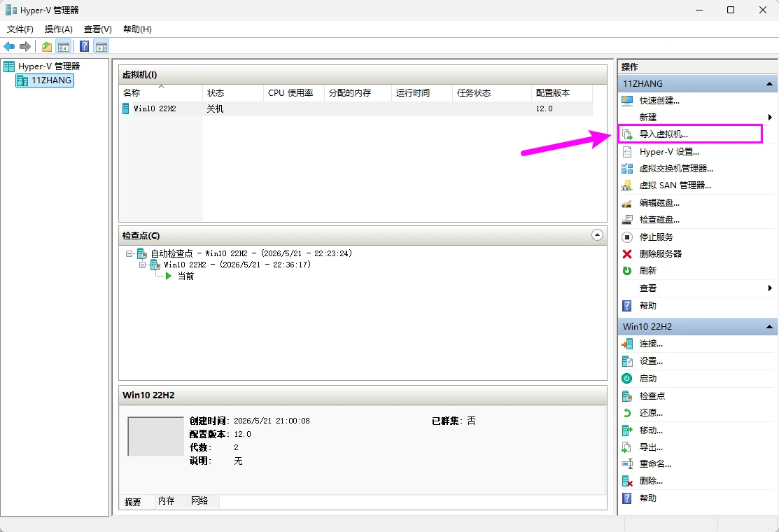This screenshot has width=779, height=532.
Task: Click the green 启动 power icon
Action: [627, 379]
